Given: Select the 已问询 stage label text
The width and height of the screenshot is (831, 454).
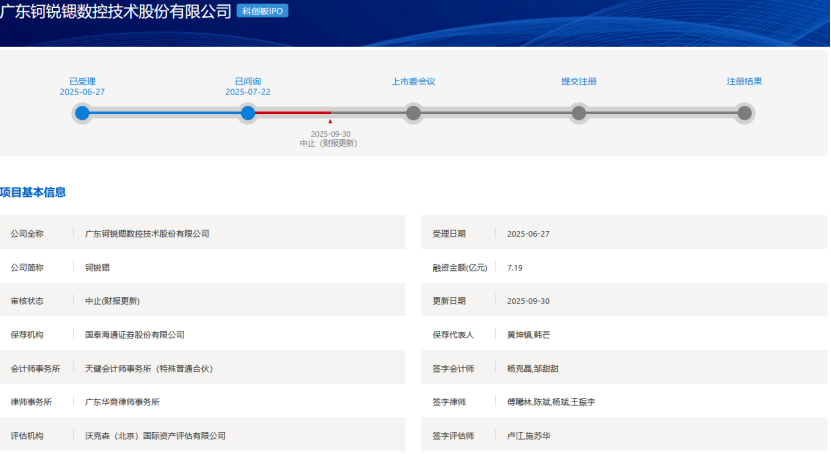Looking at the screenshot, I should tap(247, 81).
